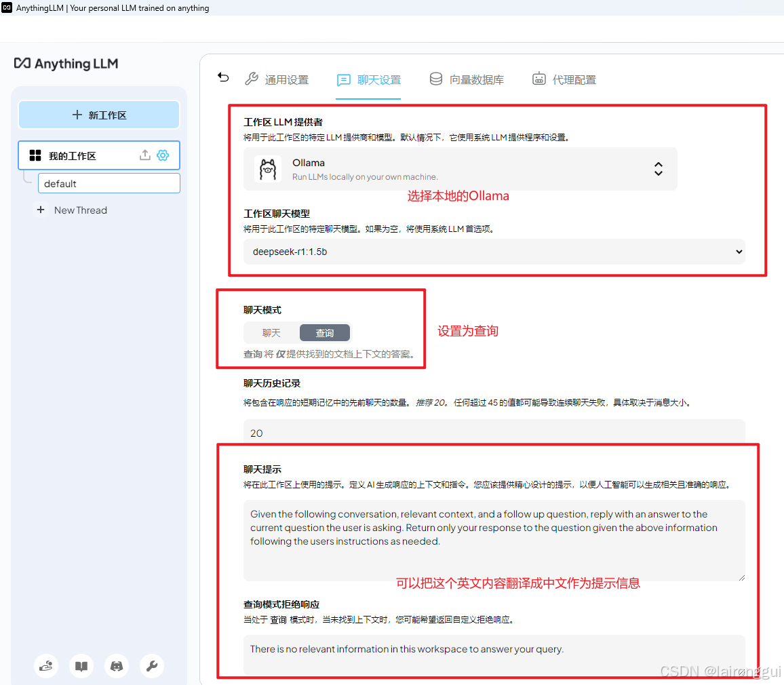The height and width of the screenshot is (685, 784).
Task: Open the deepseek-r1:1.5b model dropdown
Action: coord(494,252)
